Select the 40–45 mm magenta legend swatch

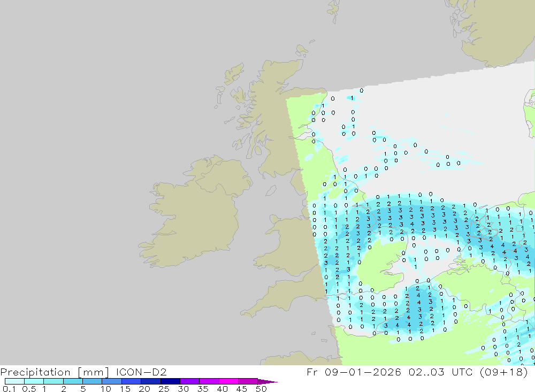[x=228, y=381]
